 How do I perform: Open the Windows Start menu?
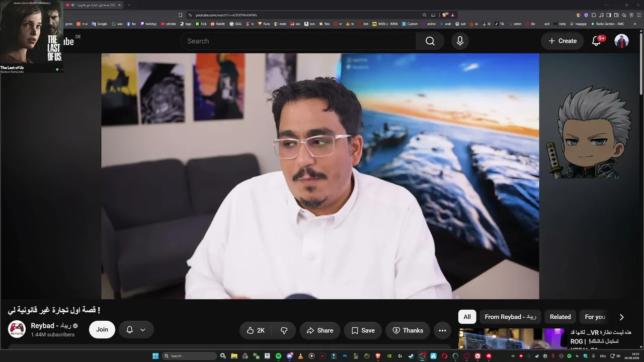[155, 356]
